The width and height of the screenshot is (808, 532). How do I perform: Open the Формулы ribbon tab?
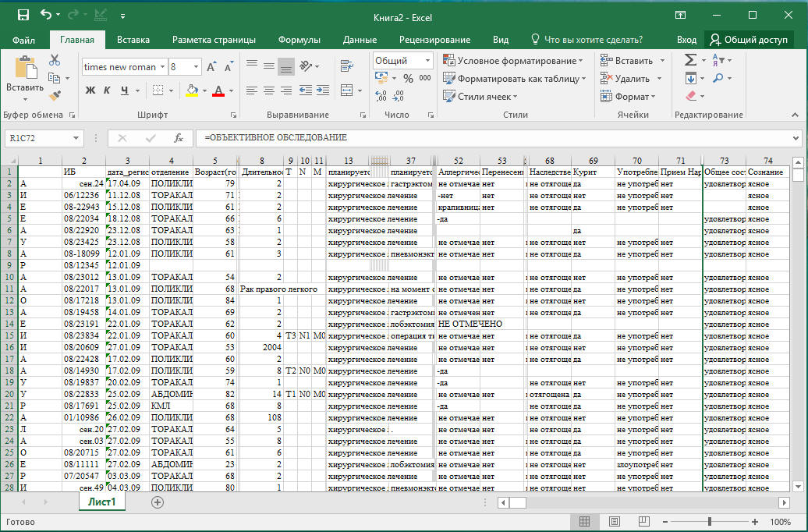299,40
